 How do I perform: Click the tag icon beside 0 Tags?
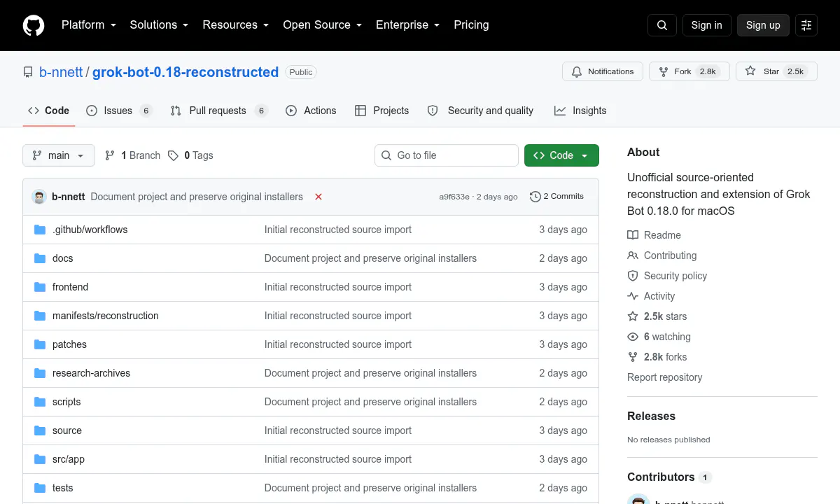coord(174,155)
